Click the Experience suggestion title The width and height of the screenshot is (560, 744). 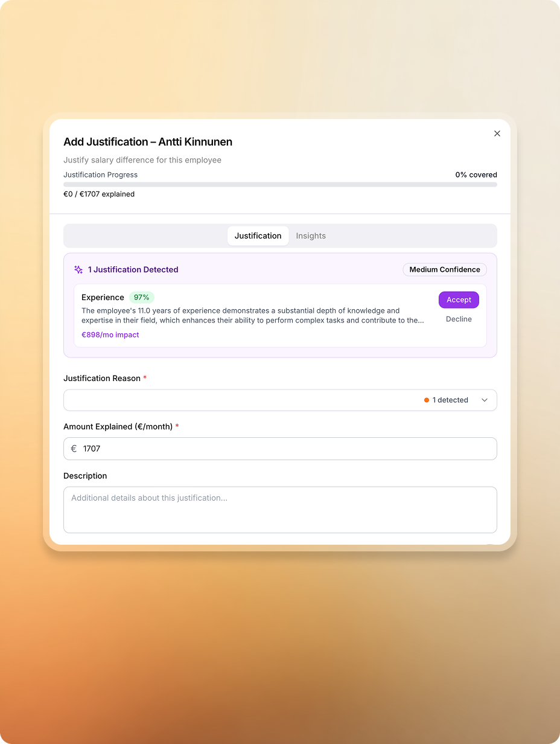103,297
